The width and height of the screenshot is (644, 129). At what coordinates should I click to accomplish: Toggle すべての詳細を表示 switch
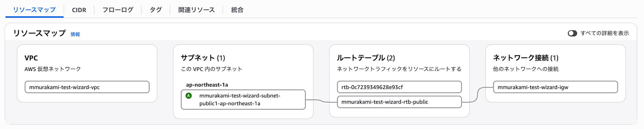572,33
